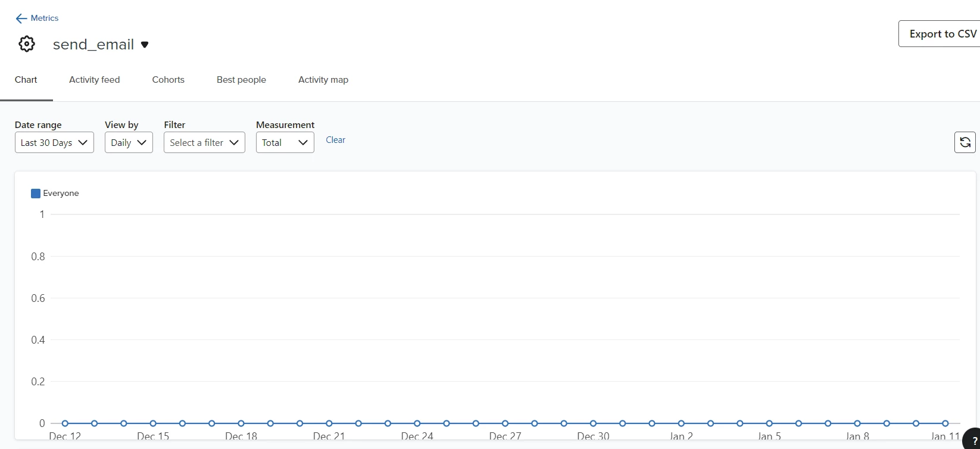Select the Jan 11 data point
The width and height of the screenshot is (980, 449).
[x=945, y=423]
